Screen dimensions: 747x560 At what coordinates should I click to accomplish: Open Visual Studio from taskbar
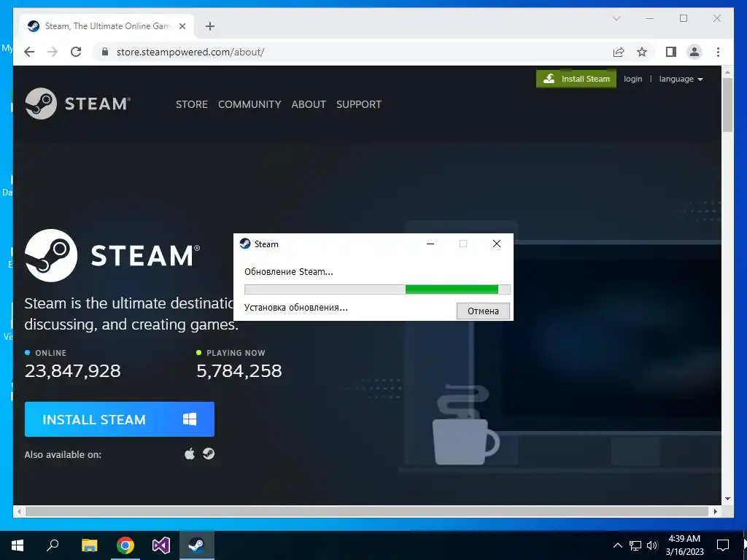click(x=161, y=545)
